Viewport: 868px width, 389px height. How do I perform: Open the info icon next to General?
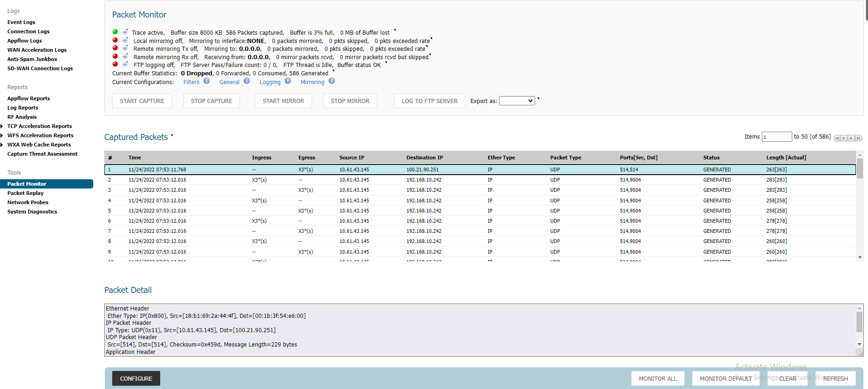[247, 81]
